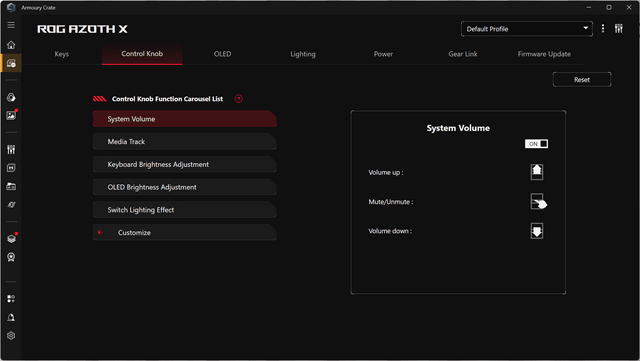Click the "Volume down :" label
Screen dimensions: 640x361
pos(390,231)
